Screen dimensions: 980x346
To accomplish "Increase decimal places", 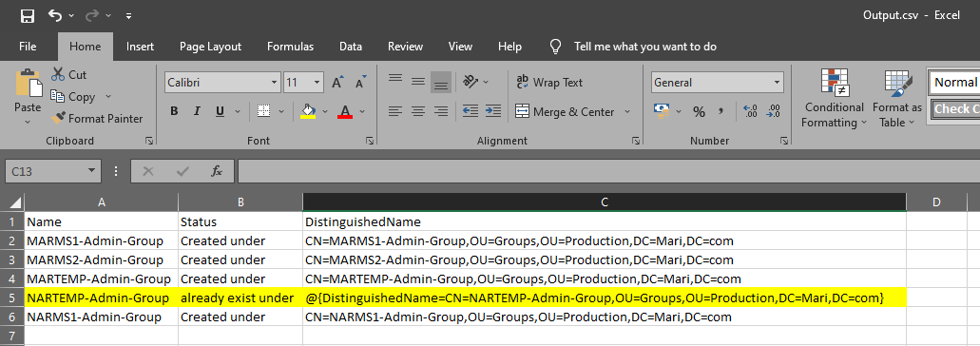I will 751,112.
